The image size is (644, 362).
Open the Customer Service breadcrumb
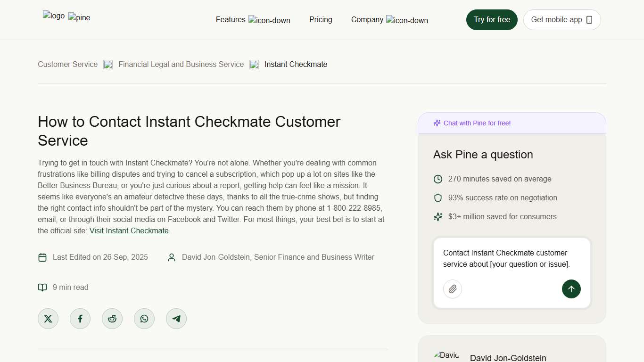tap(67, 64)
